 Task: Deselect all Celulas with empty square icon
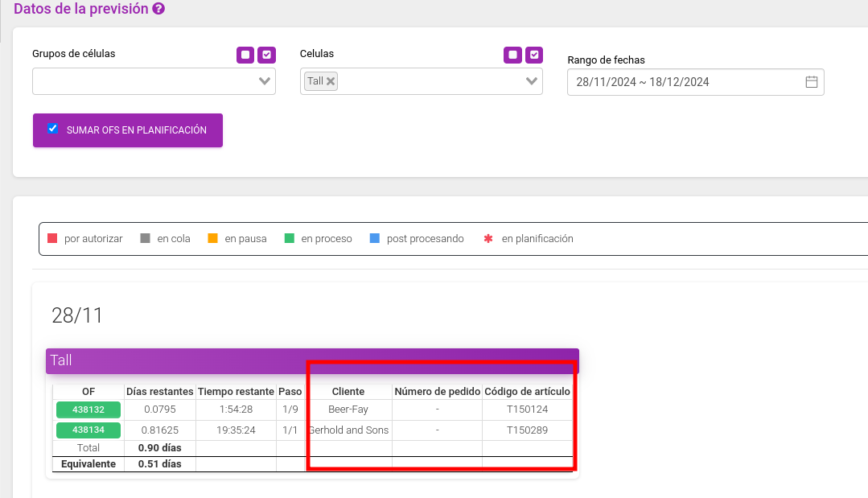point(512,55)
